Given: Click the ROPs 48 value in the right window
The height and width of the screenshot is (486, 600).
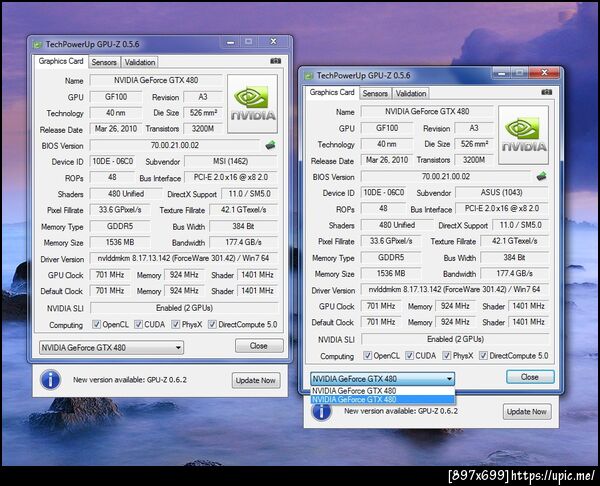Looking at the screenshot, I should pos(383,209).
